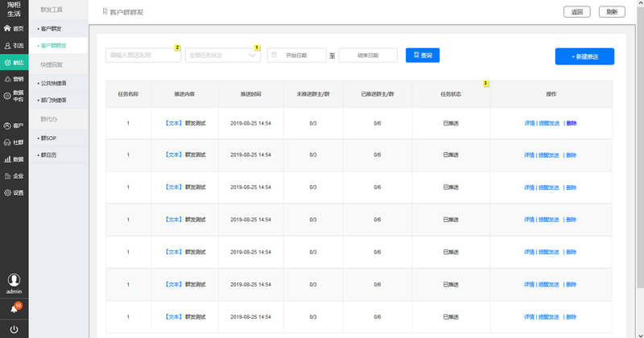644x338 pixels.
Task: Click the 淘柜生活 logo text
Action: click(x=14, y=9)
